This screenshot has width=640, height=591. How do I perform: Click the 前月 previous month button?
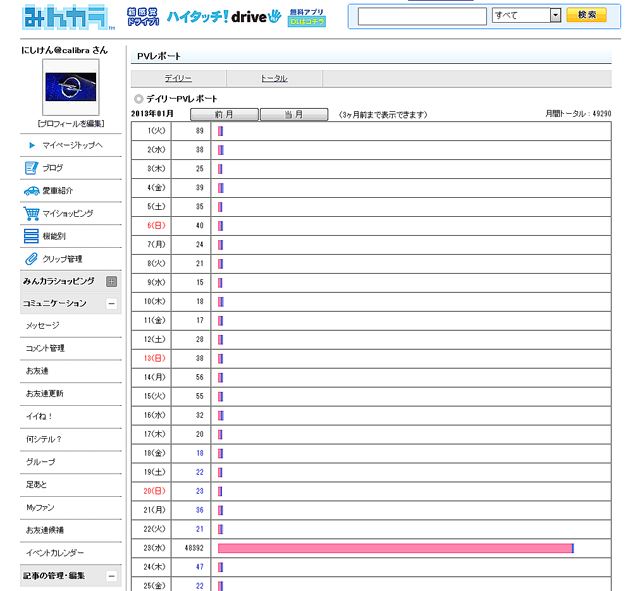[x=224, y=114]
